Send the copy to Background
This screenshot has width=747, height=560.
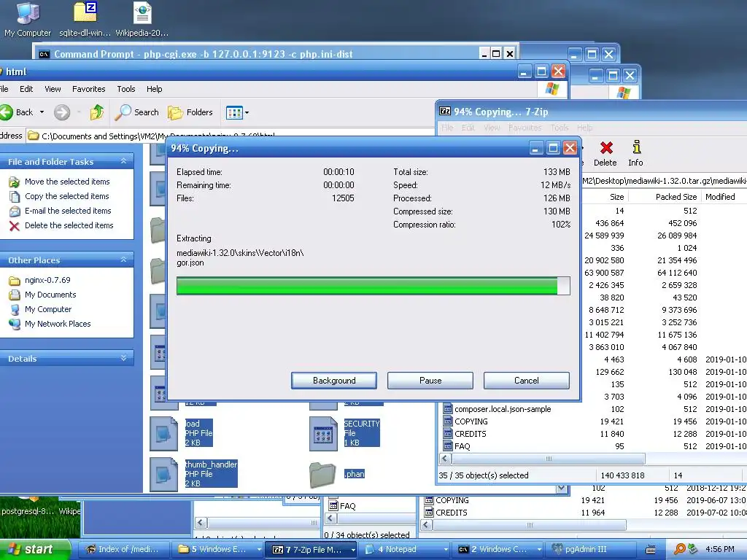(334, 381)
